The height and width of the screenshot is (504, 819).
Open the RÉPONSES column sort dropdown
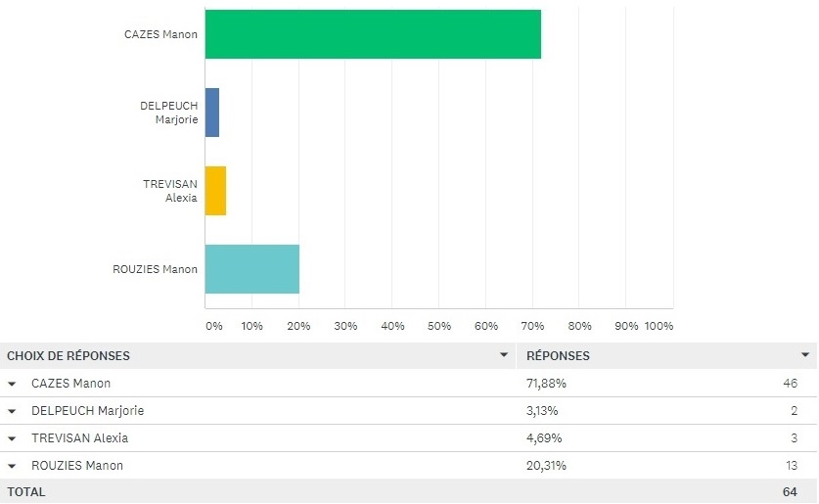pyautogui.click(x=805, y=355)
